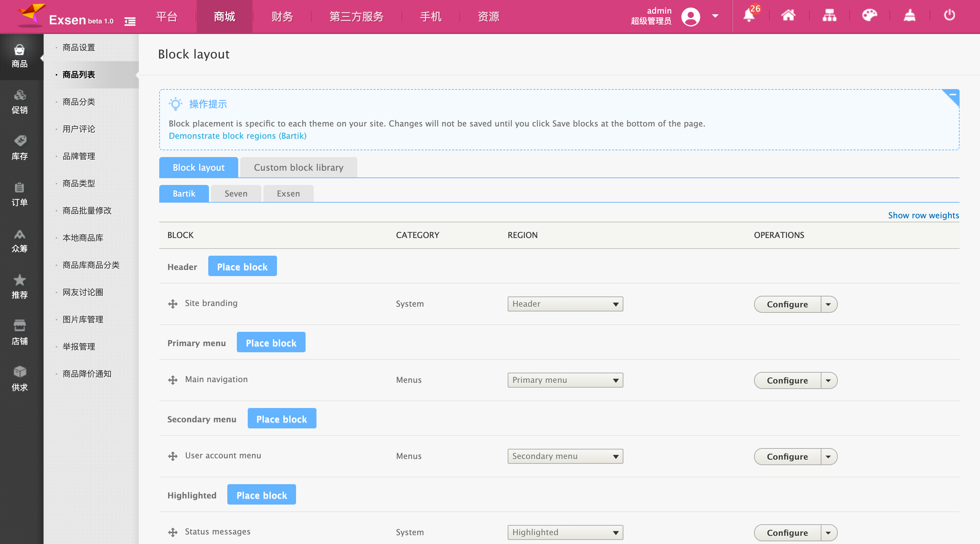Open 商品批量修改 in the submenu
This screenshot has width=980, height=544.
(x=87, y=210)
